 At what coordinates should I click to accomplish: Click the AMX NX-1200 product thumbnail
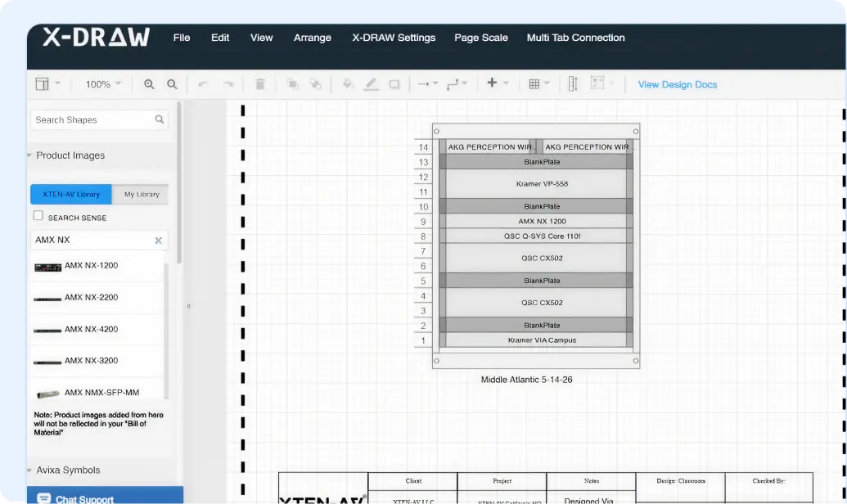47,268
